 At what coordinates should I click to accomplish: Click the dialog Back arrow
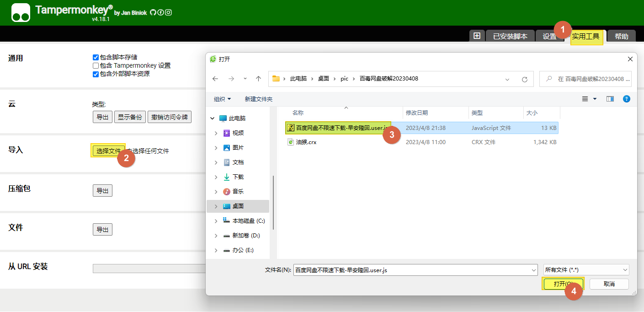(x=215, y=79)
